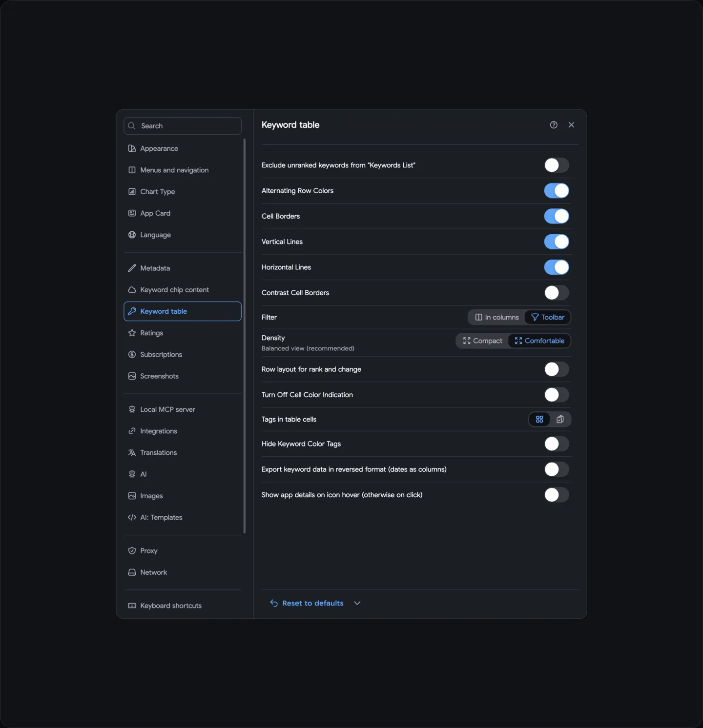703x728 pixels.
Task: Click the Local MCP server icon
Action: click(132, 409)
